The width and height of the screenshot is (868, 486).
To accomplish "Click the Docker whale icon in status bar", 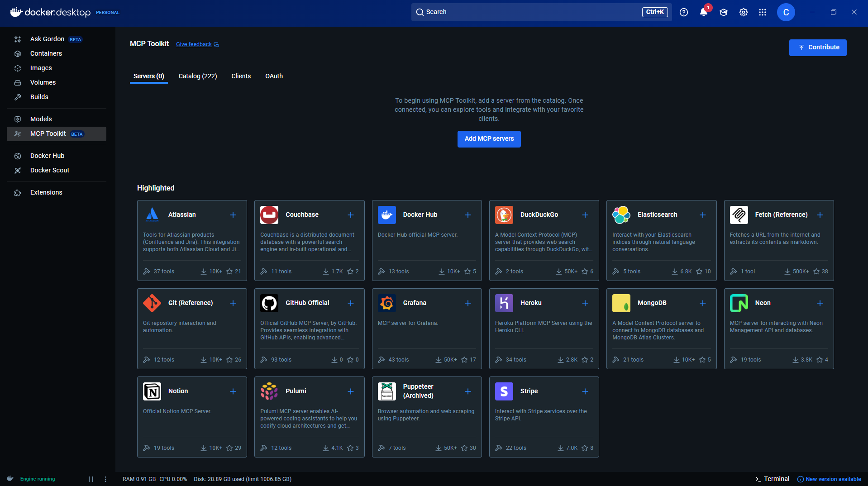I will click(10, 479).
